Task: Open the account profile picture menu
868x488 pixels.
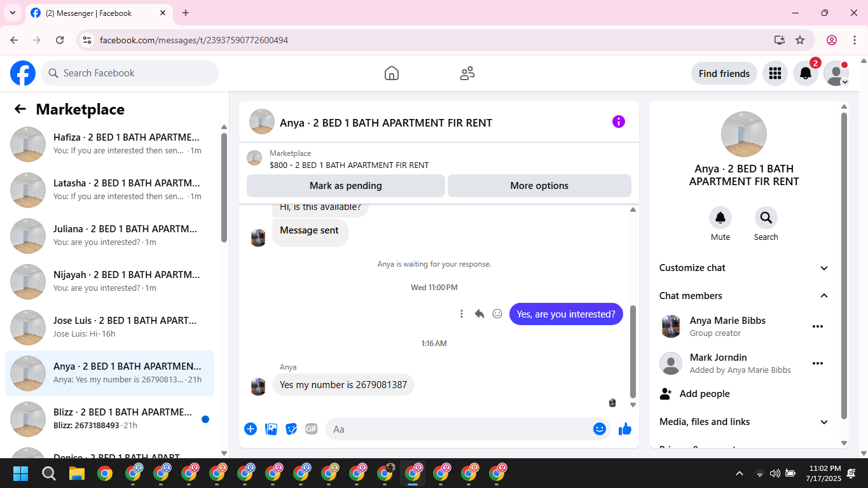Action: pos(836,73)
